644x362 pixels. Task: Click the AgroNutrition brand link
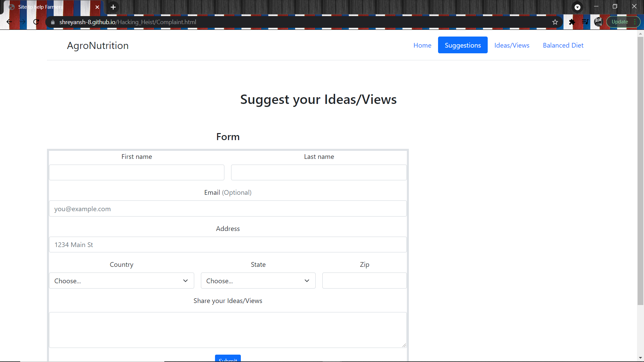(98, 46)
